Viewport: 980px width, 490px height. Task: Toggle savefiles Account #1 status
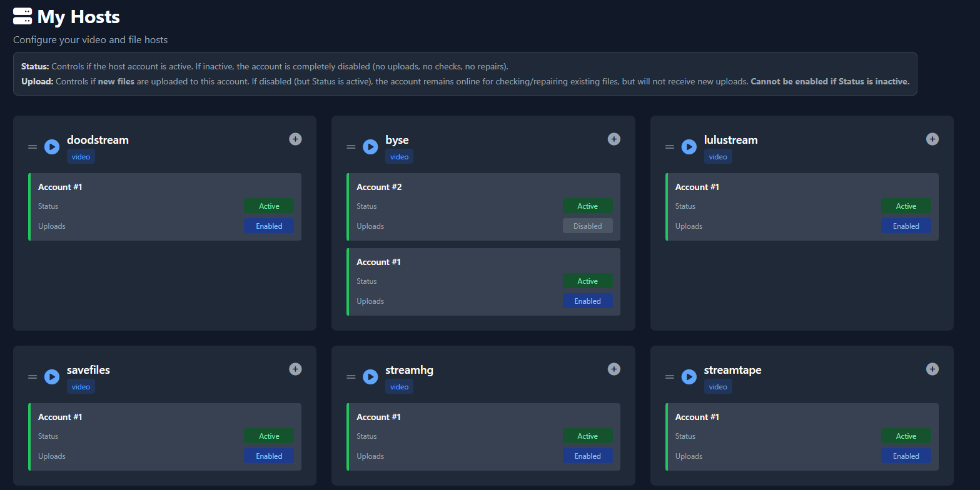click(x=269, y=436)
